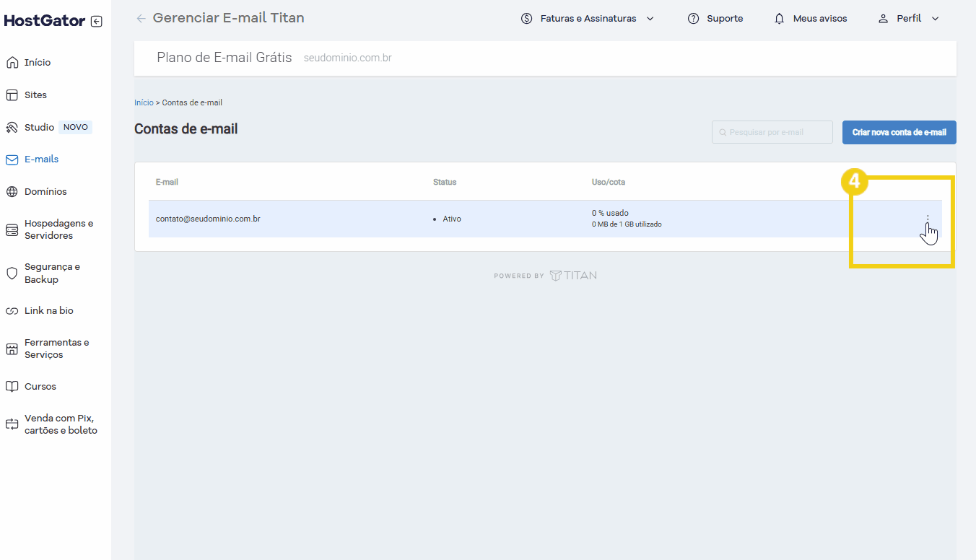Click the Início breadcrumb link
The width and height of the screenshot is (976, 560).
(144, 102)
